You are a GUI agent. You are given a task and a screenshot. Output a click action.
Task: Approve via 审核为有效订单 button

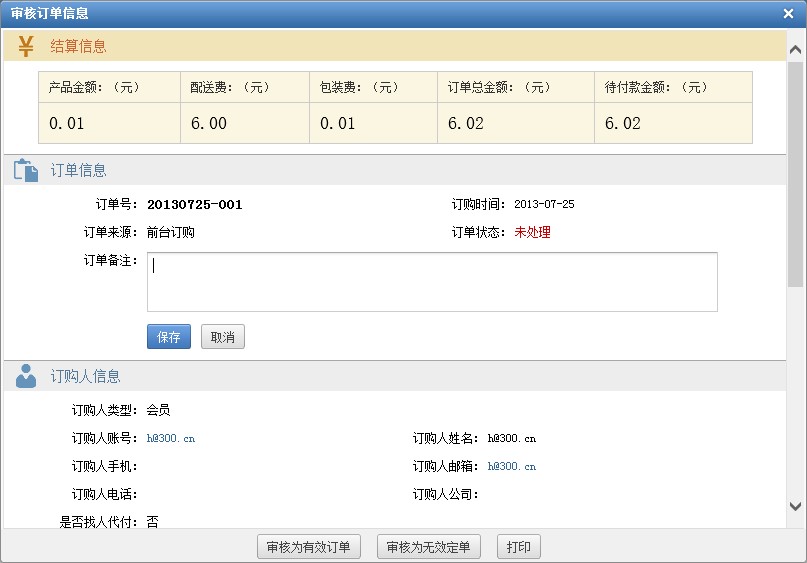click(x=309, y=547)
